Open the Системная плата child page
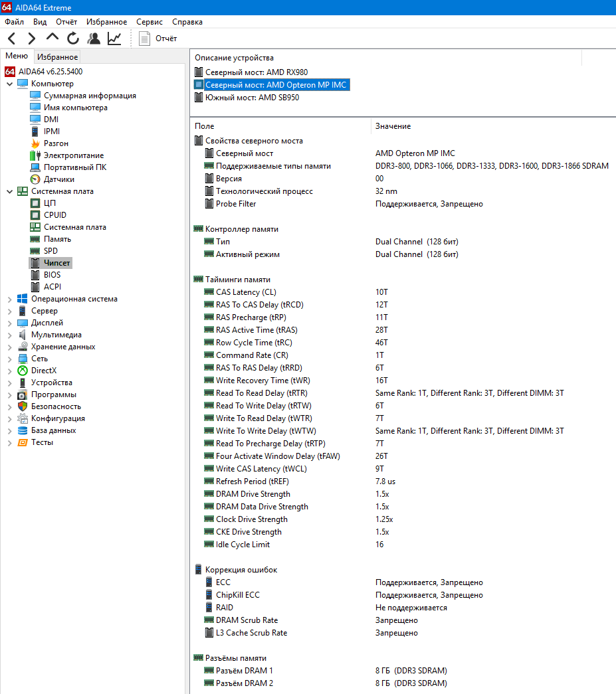The image size is (616, 694). coord(75,227)
